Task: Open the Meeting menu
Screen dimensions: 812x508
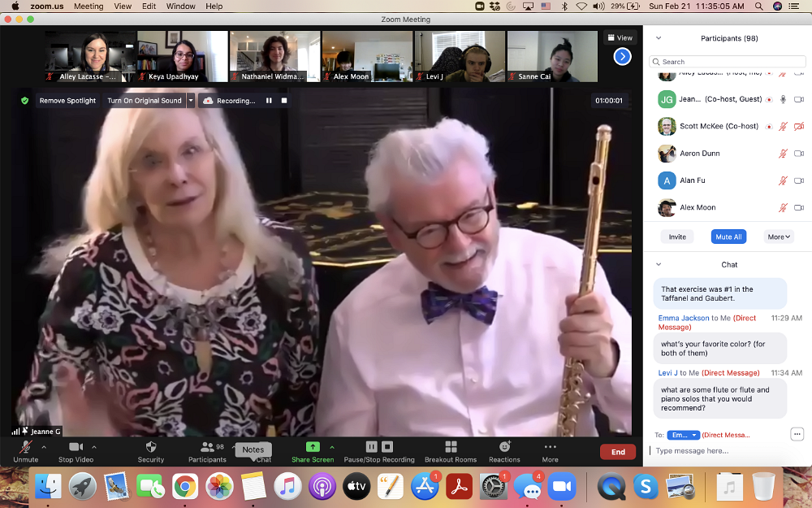Action: pos(89,7)
